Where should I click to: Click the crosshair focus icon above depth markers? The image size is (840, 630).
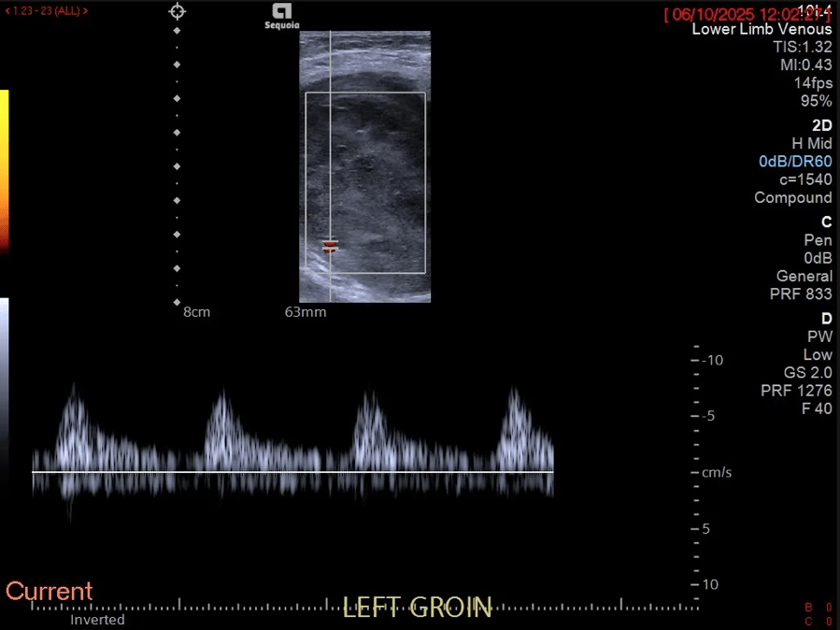(177, 11)
